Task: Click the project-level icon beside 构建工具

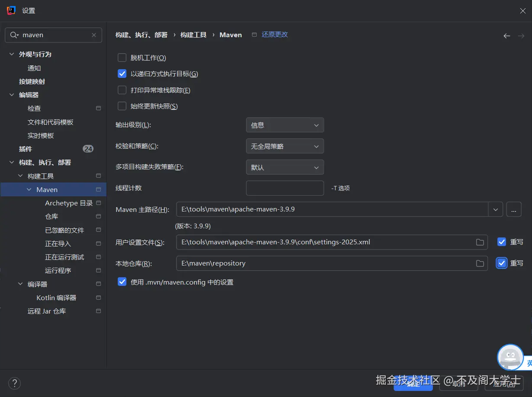Action: click(98, 176)
